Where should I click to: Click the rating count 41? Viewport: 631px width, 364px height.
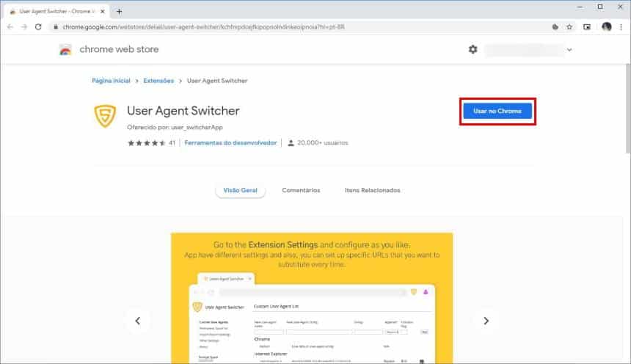pos(172,142)
